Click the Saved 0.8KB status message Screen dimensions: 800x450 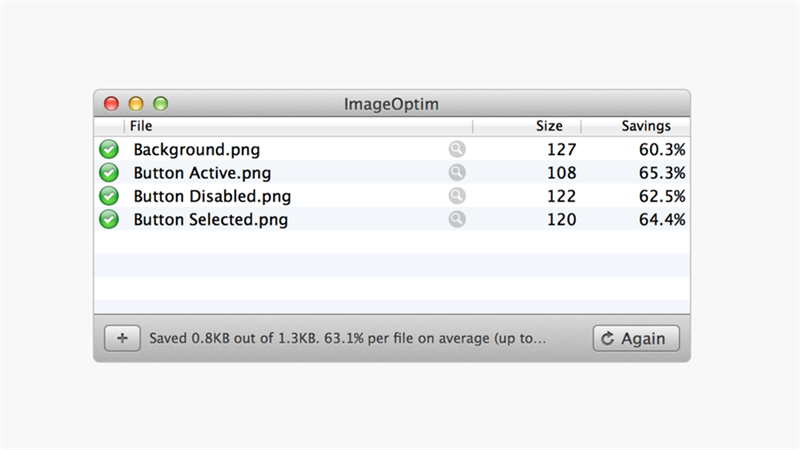(347, 338)
